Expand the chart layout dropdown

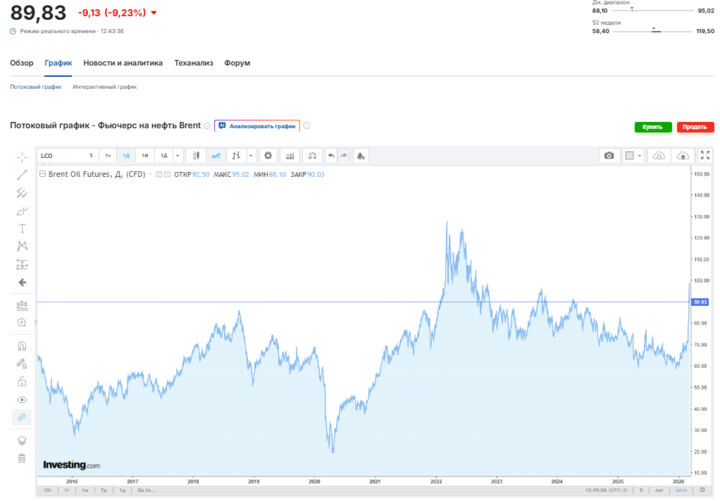pos(642,156)
